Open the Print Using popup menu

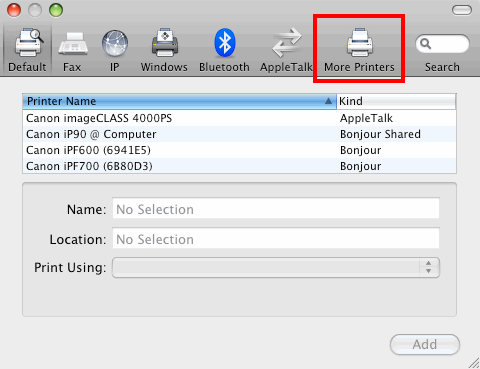tap(276, 267)
